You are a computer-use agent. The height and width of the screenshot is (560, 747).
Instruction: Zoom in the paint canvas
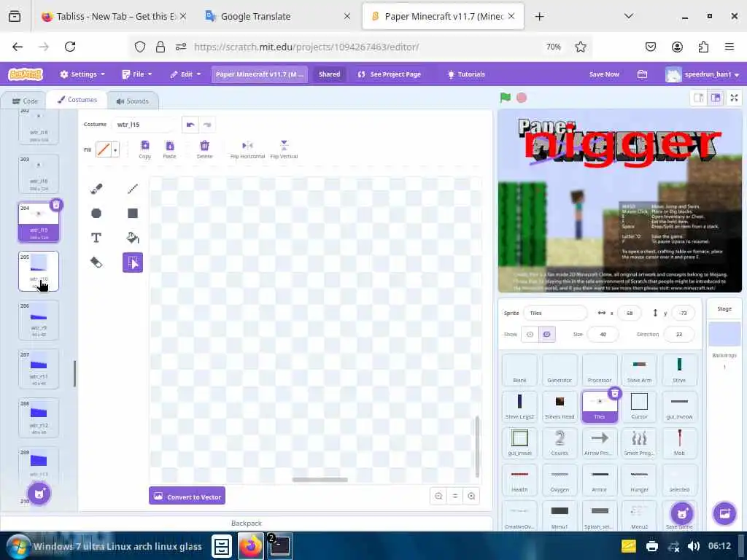[x=471, y=496]
